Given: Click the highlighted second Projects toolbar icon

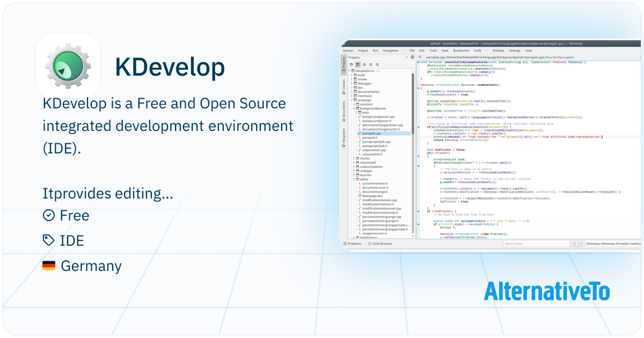Looking at the screenshot, I should 357,64.
